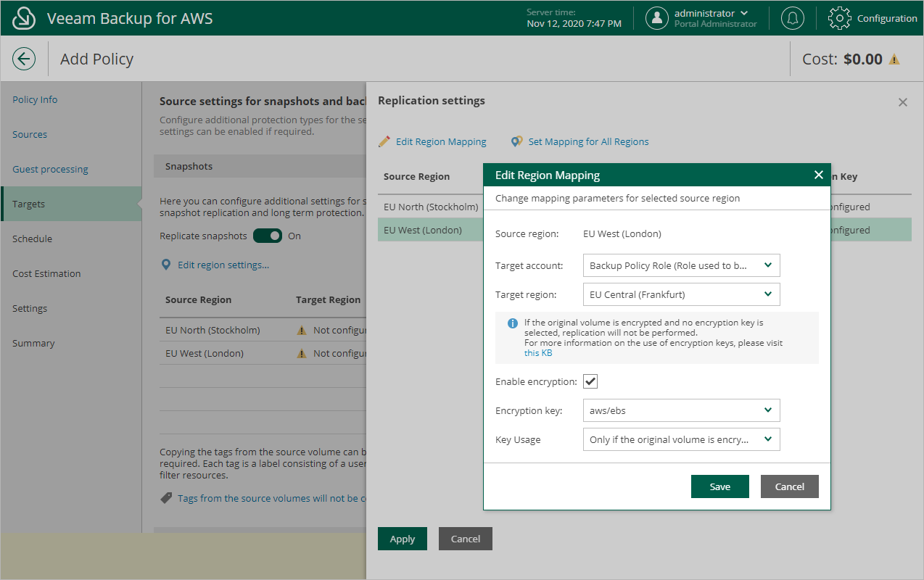Open the Key Usage dropdown

point(682,439)
